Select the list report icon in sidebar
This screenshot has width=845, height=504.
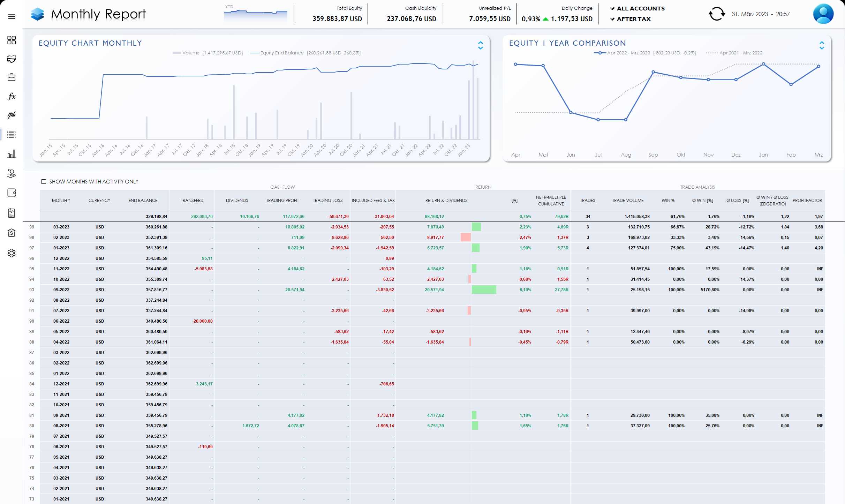coord(12,134)
